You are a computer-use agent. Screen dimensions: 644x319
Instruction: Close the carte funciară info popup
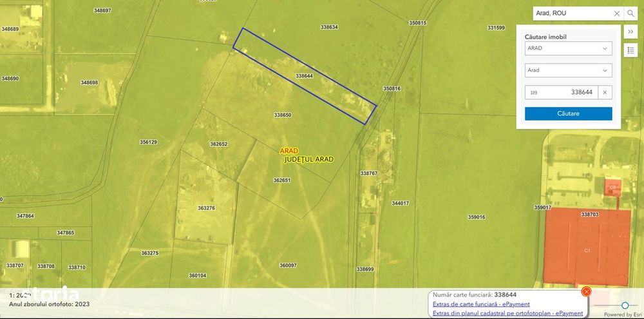coord(587,292)
